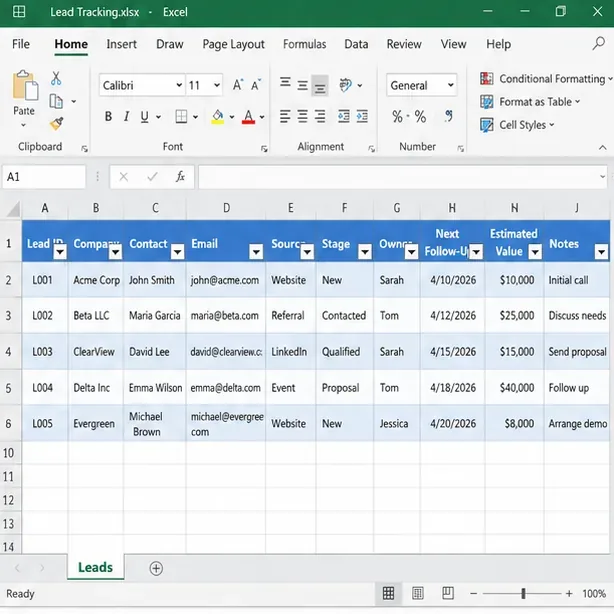
Task: Open the search magnifier icon
Action: click(x=598, y=43)
